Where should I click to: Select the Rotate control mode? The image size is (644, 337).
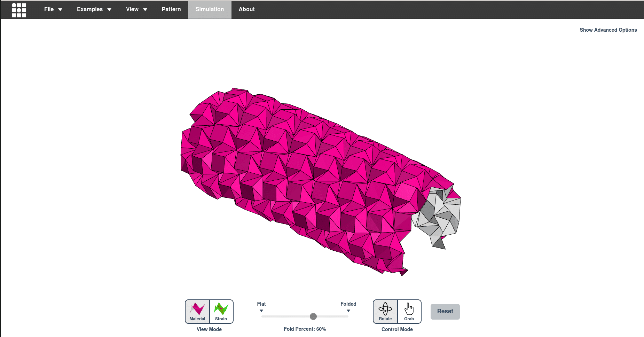pos(385,312)
